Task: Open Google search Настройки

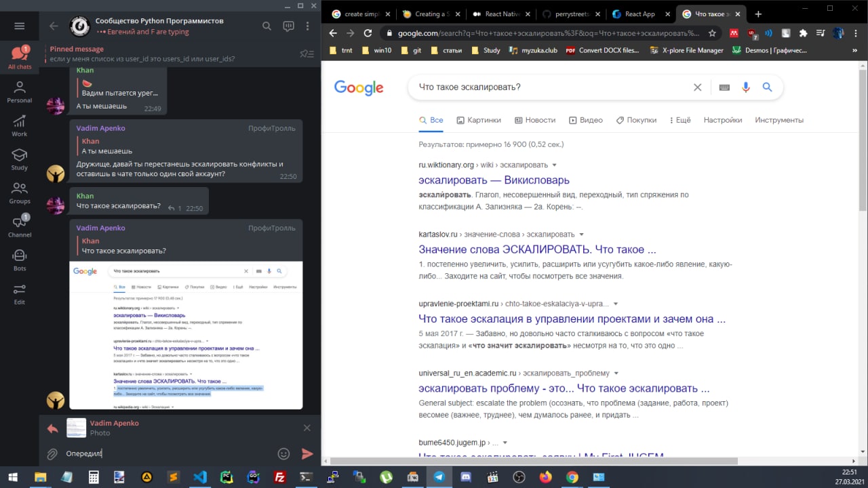Action: tap(723, 120)
